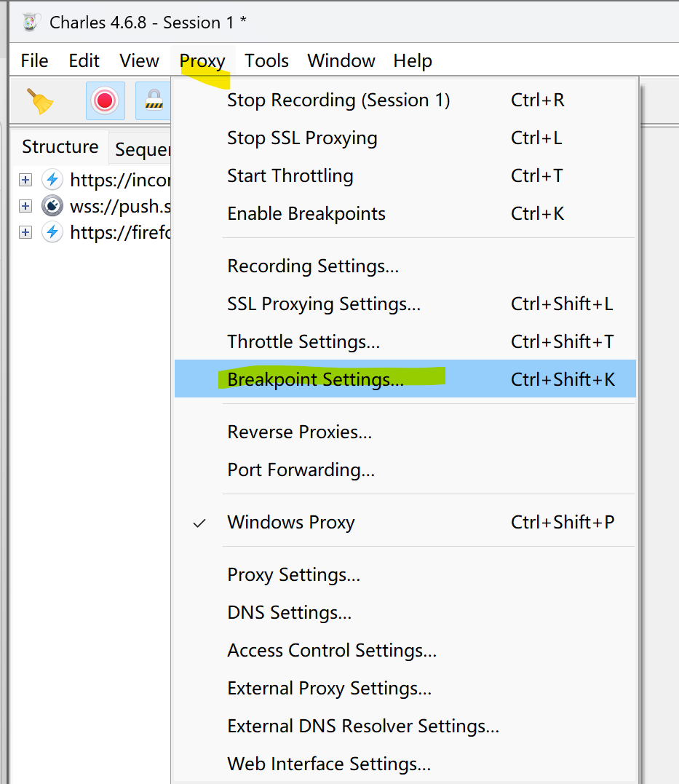Expand the wss://push tree node
Viewport: 679px width, 784px height.
(25, 206)
